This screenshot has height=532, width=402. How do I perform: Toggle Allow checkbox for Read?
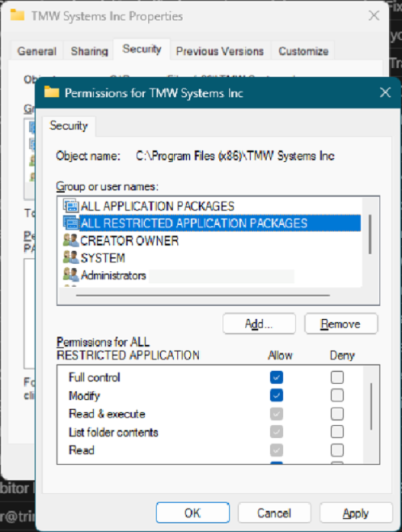pyautogui.click(x=277, y=450)
